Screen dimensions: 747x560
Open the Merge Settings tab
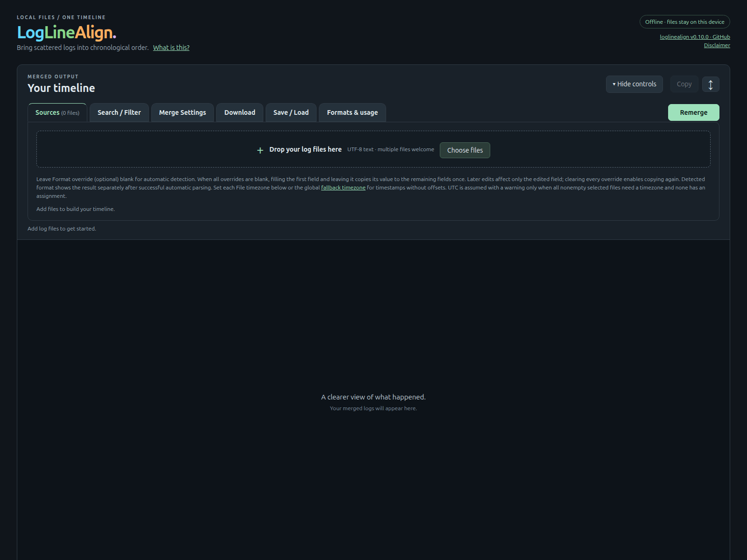point(183,112)
